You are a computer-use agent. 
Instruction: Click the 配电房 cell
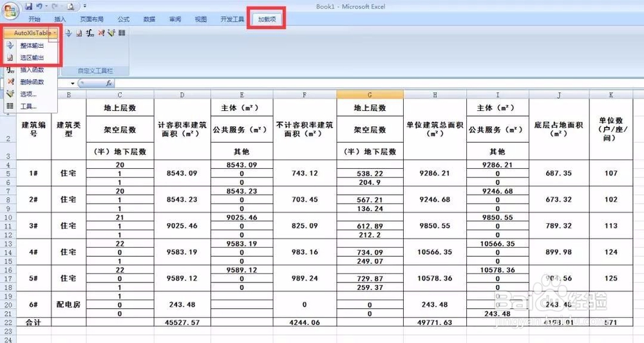69,305
